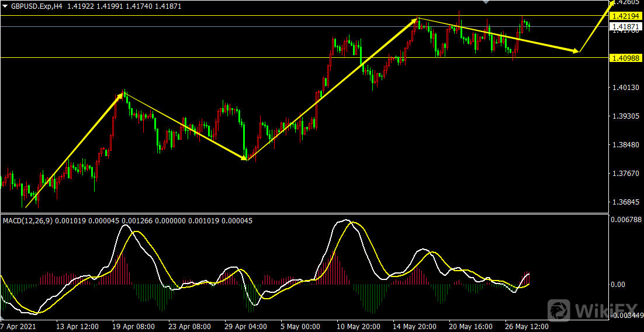Click the triangle icon beside GBPUSD.Exp,H4

pos(5,5)
